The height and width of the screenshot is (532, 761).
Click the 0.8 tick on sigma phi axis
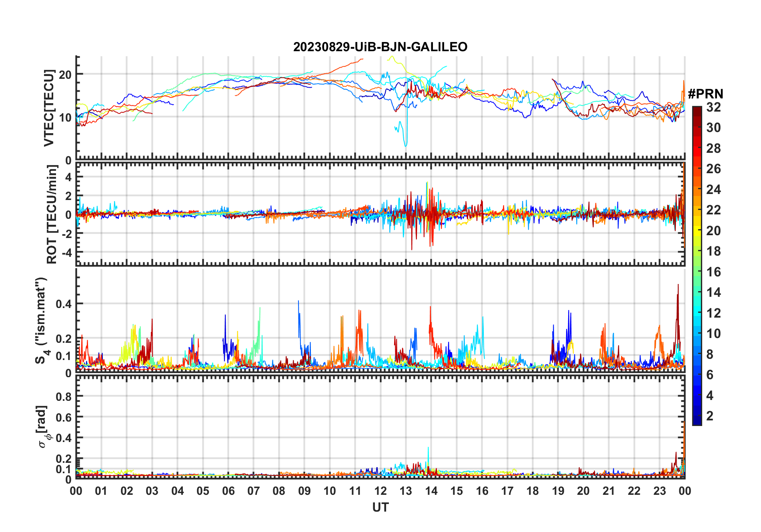click(x=63, y=396)
